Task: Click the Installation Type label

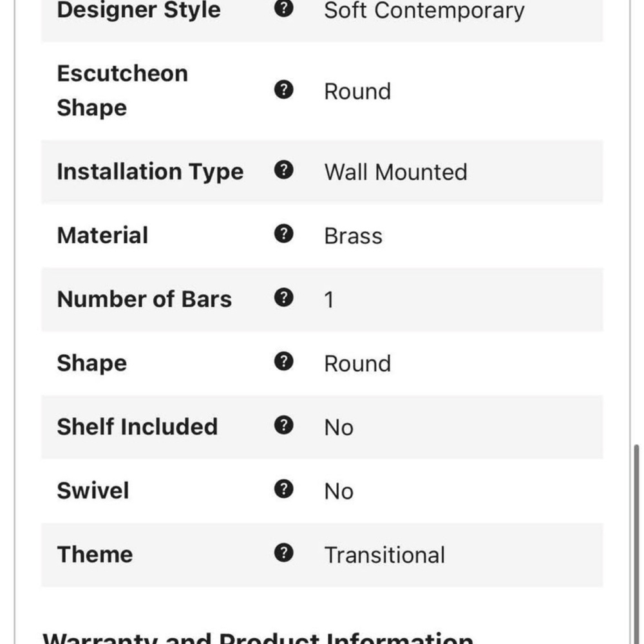Action: (150, 172)
